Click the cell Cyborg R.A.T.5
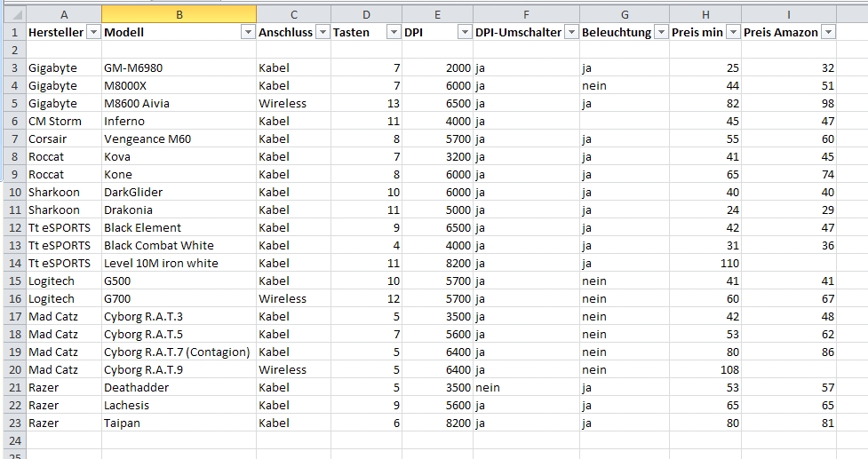This screenshot has width=868, height=459. (x=179, y=334)
